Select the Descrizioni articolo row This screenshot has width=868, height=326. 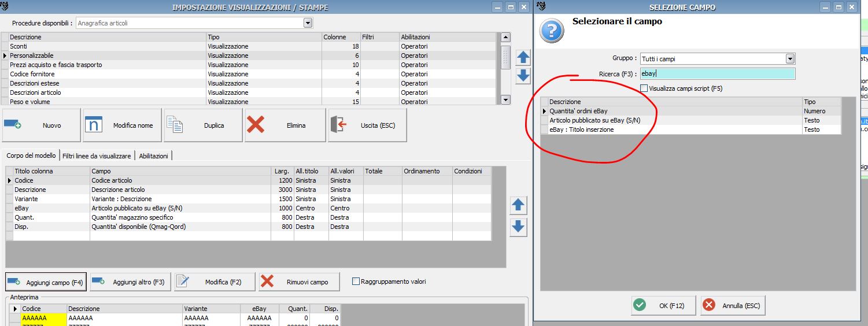[248, 92]
